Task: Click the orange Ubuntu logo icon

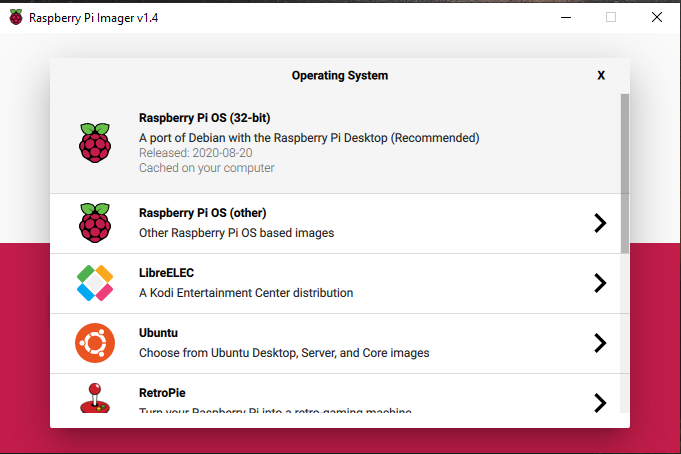Action: tap(95, 343)
